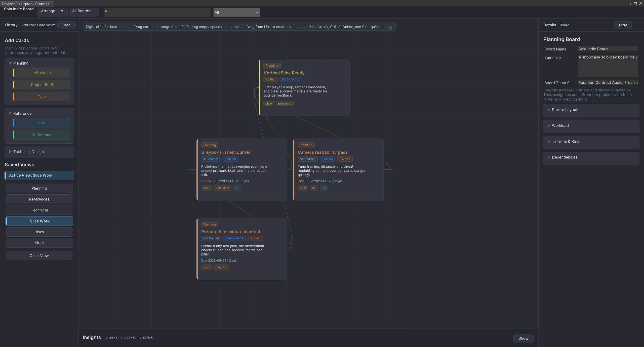Edit the Summary text area

tap(608, 66)
